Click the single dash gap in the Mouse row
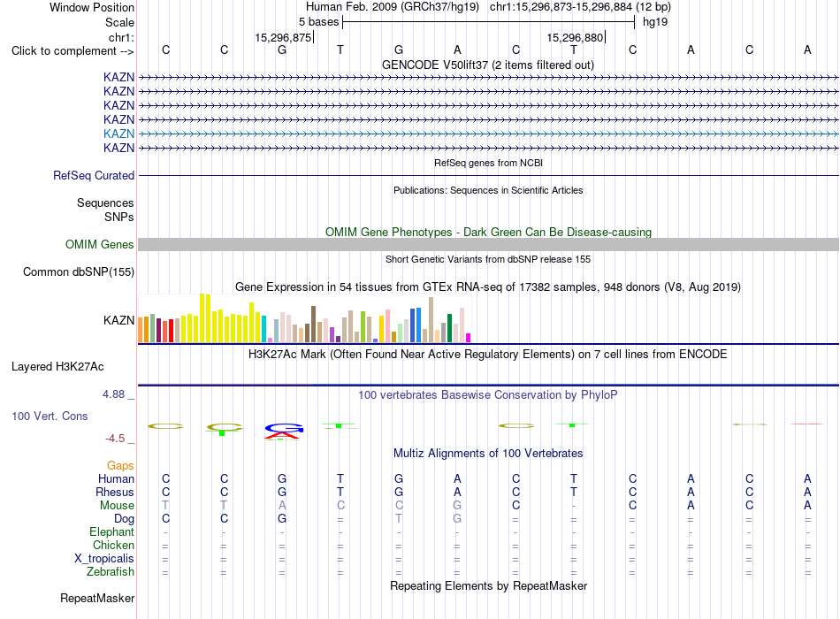This screenshot has height=619, width=840. pyautogui.click(x=574, y=506)
